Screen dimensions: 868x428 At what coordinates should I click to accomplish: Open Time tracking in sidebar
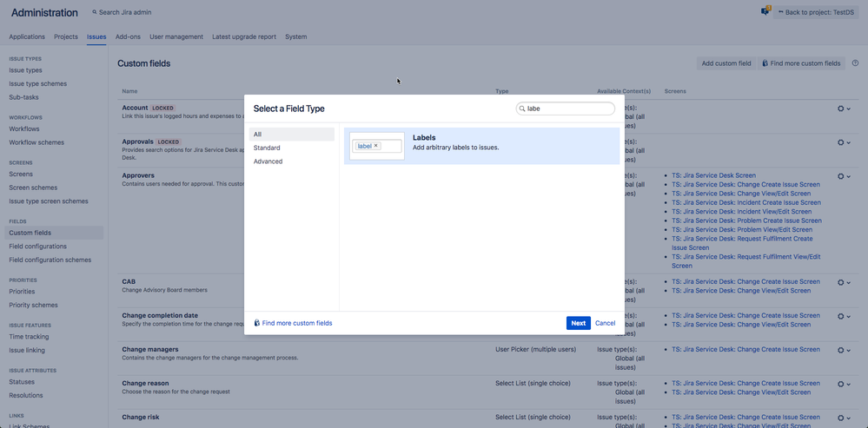[x=29, y=337]
